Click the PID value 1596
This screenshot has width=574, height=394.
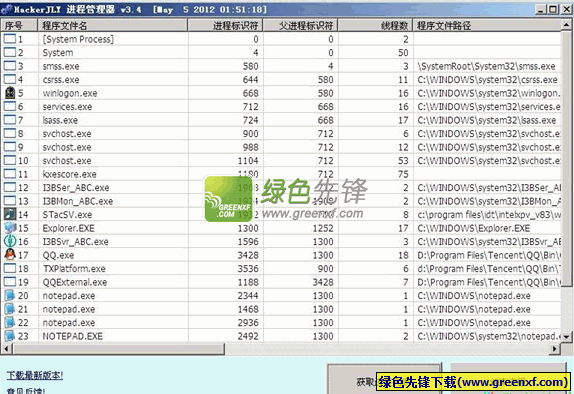click(x=248, y=242)
